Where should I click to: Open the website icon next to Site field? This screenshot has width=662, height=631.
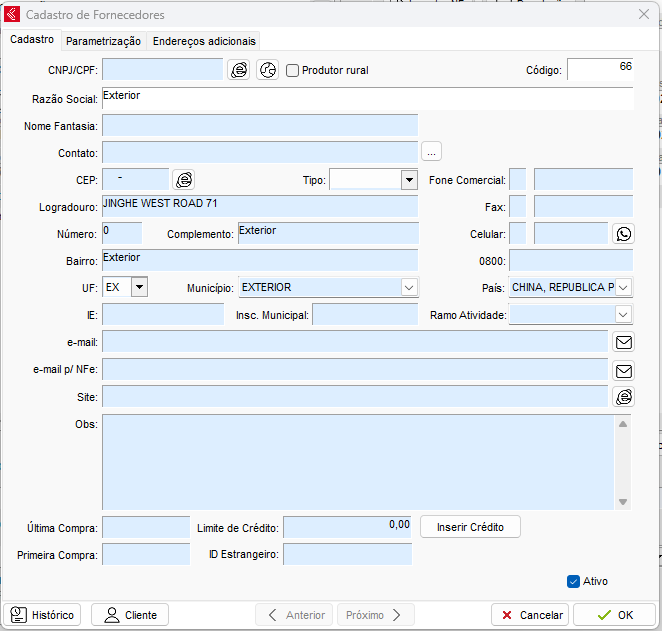(x=624, y=397)
